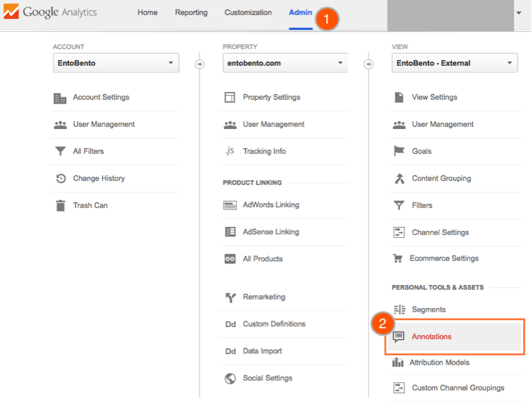
Task: Open Account Settings link
Action: click(101, 97)
